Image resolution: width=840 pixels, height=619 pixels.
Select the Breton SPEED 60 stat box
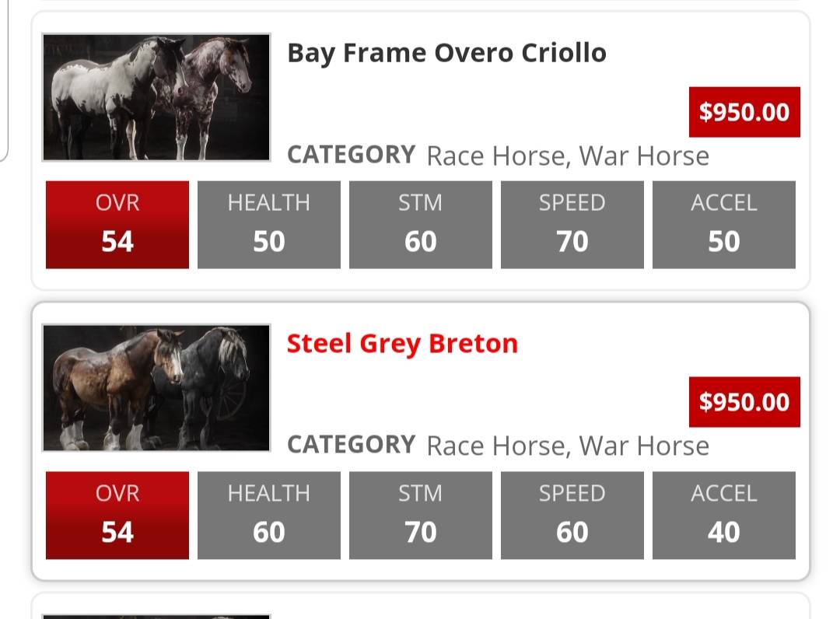pos(572,515)
